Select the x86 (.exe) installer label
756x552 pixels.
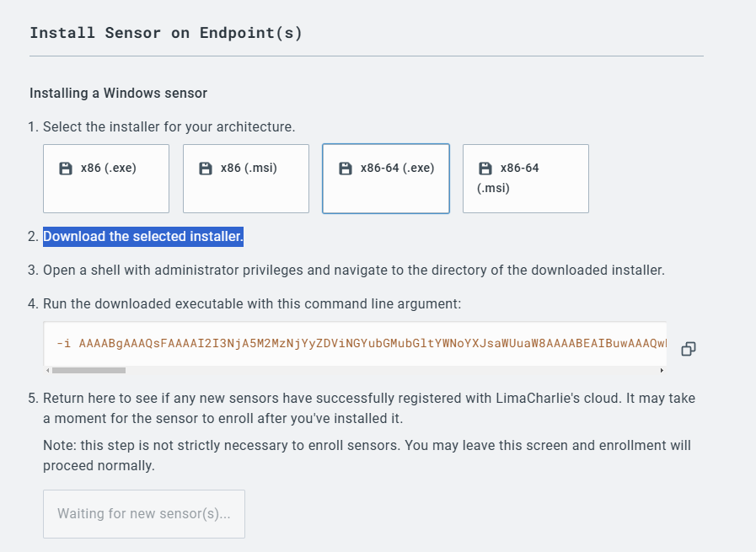click(109, 168)
